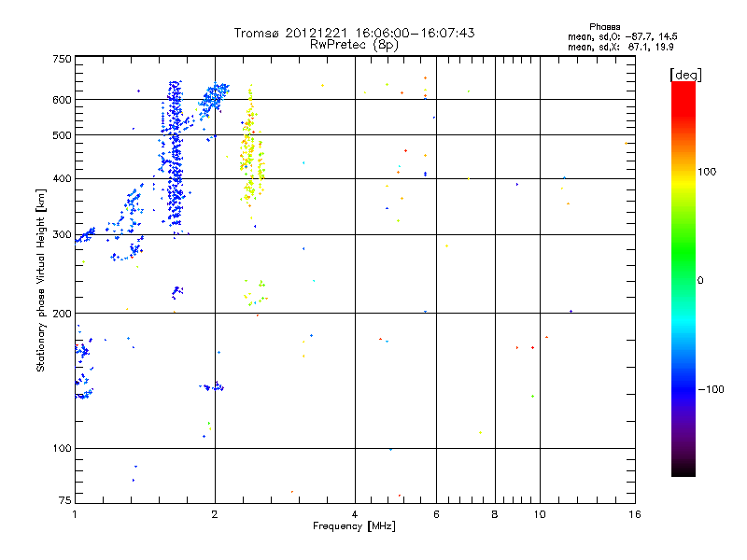Click the black bottom of the phase colorbar
Image resolution: width=747 pixels, height=560 pixels.
click(x=684, y=469)
